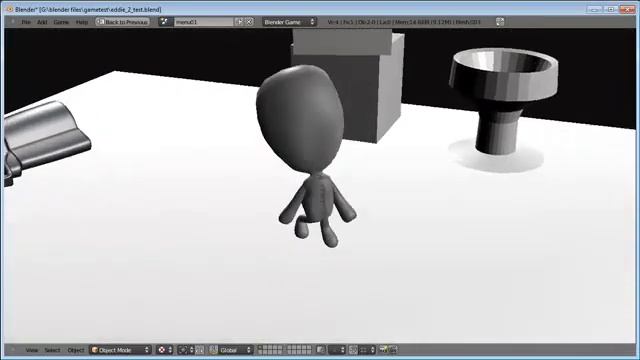Maximize the Blender window
The image size is (640, 360).
611,9
